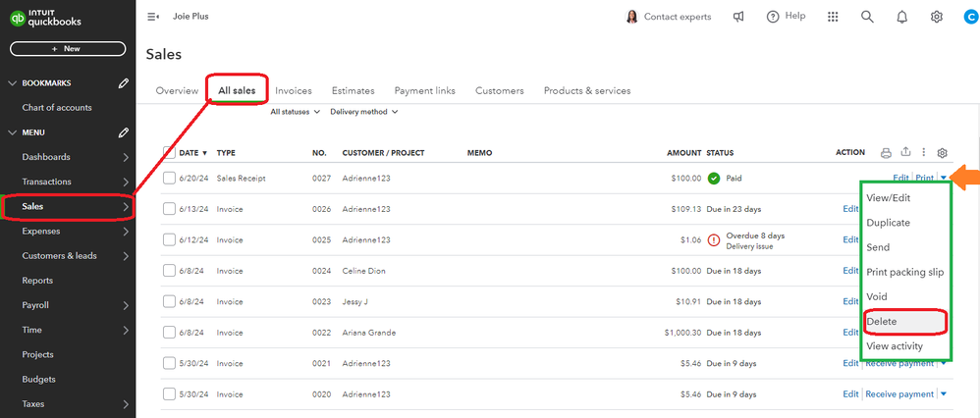Toggle the select-all checkbox in table header
Image resolution: width=980 pixels, height=418 pixels.
coord(169,153)
